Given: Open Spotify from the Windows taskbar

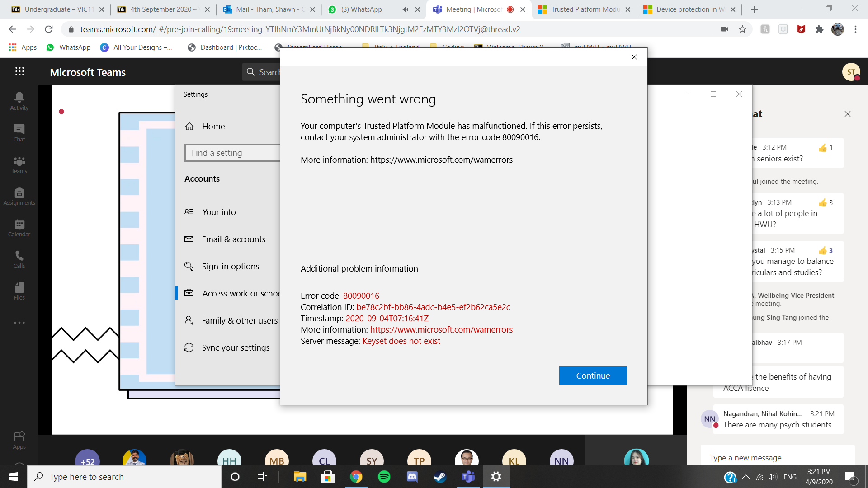Looking at the screenshot, I should point(384,477).
